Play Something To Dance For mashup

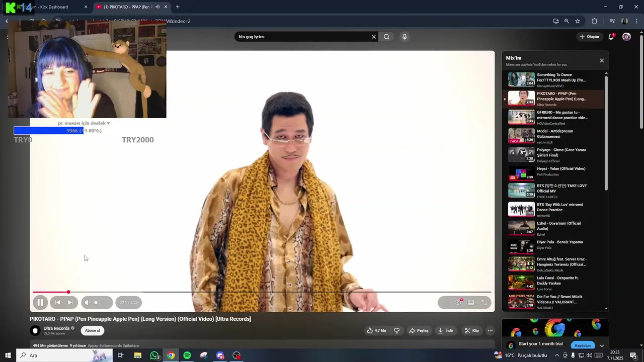tap(553, 79)
